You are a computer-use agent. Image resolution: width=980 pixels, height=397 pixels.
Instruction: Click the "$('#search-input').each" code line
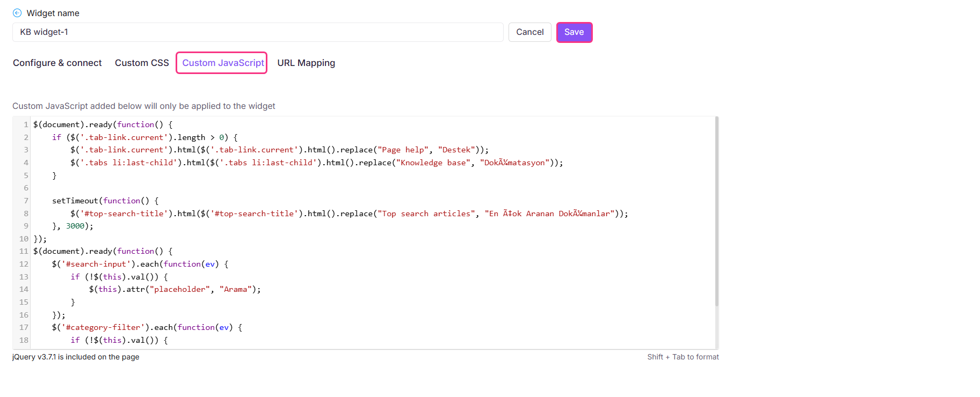[x=140, y=264]
